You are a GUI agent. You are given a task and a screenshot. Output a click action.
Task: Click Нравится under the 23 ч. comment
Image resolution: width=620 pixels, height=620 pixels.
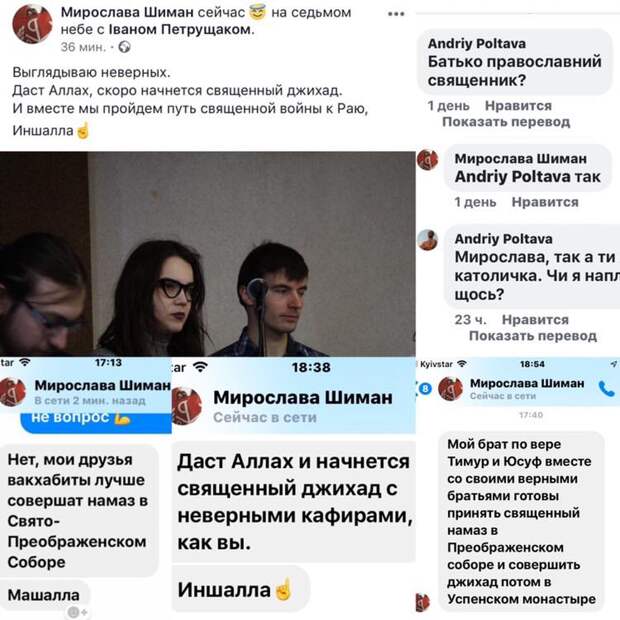click(x=535, y=319)
